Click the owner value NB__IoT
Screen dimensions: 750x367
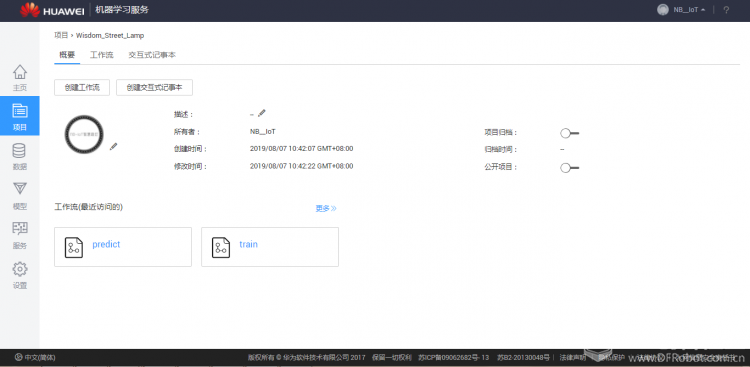pyautogui.click(x=263, y=131)
